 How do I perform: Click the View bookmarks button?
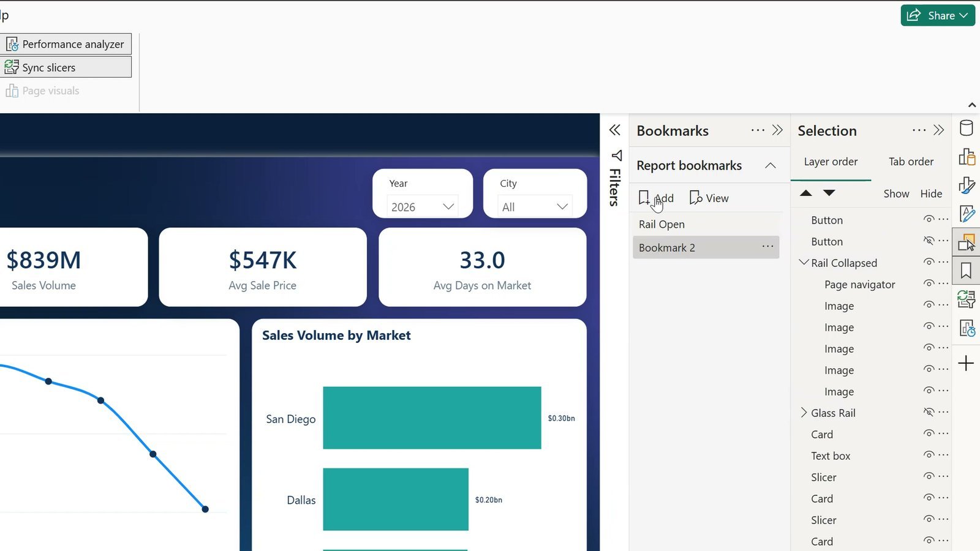point(709,198)
